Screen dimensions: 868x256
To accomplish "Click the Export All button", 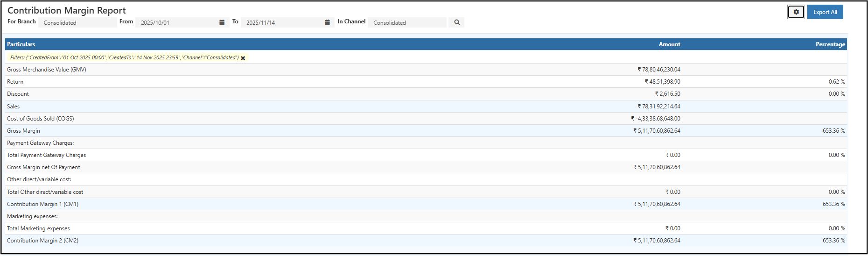I will click(x=825, y=12).
